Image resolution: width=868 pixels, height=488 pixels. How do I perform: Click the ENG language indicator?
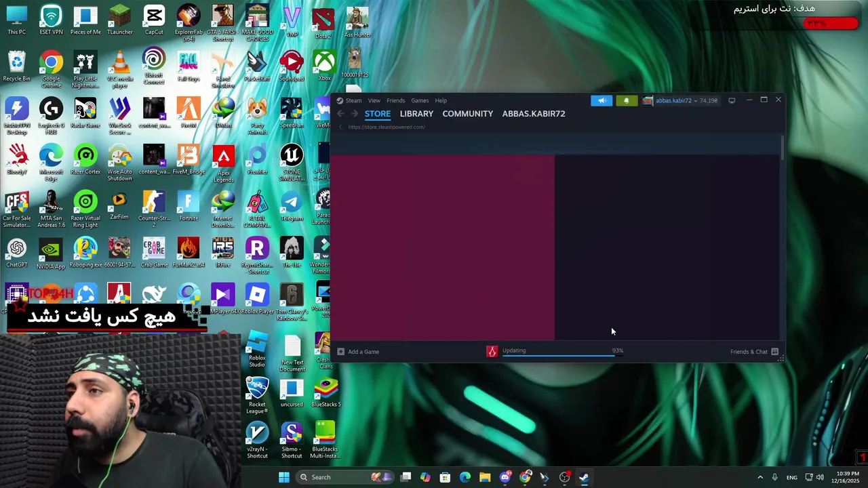791,477
